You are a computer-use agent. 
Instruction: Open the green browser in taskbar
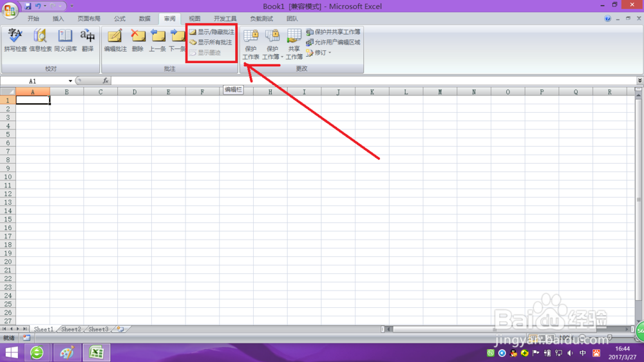pyautogui.click(x=37, y=352)
